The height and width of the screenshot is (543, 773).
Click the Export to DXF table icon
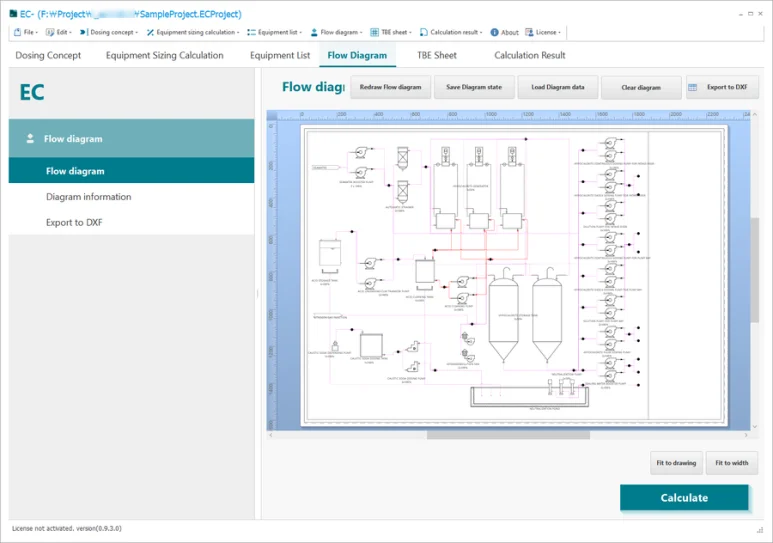(693, 87)
